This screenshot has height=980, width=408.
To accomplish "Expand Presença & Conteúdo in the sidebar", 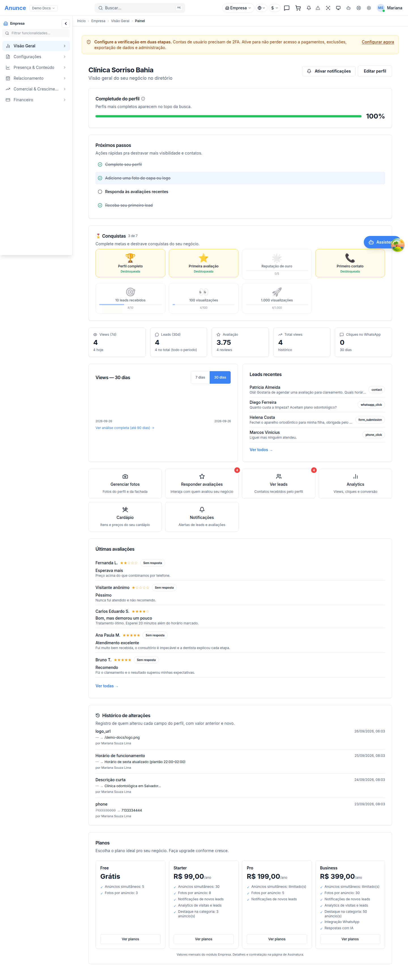I will (36, 68).
